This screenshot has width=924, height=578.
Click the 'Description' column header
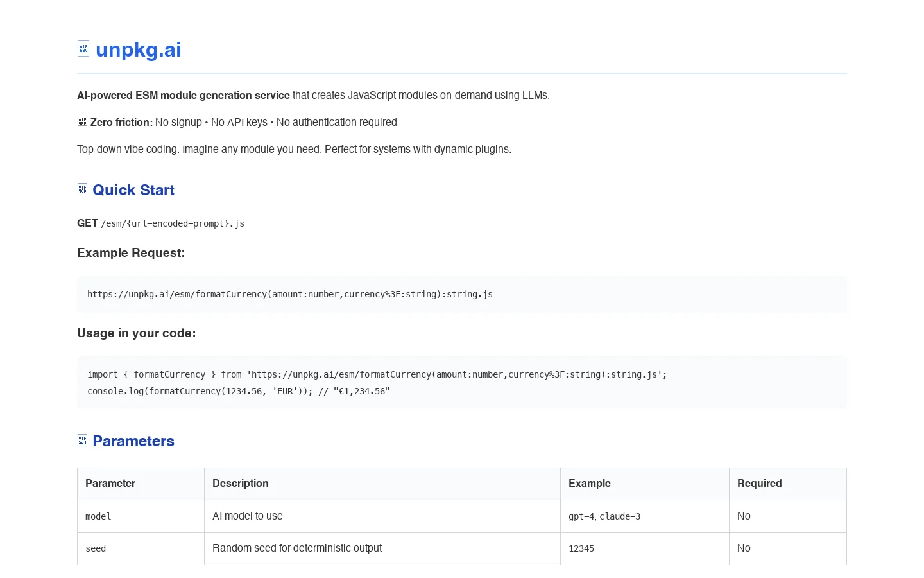click(x=382, y=484)
